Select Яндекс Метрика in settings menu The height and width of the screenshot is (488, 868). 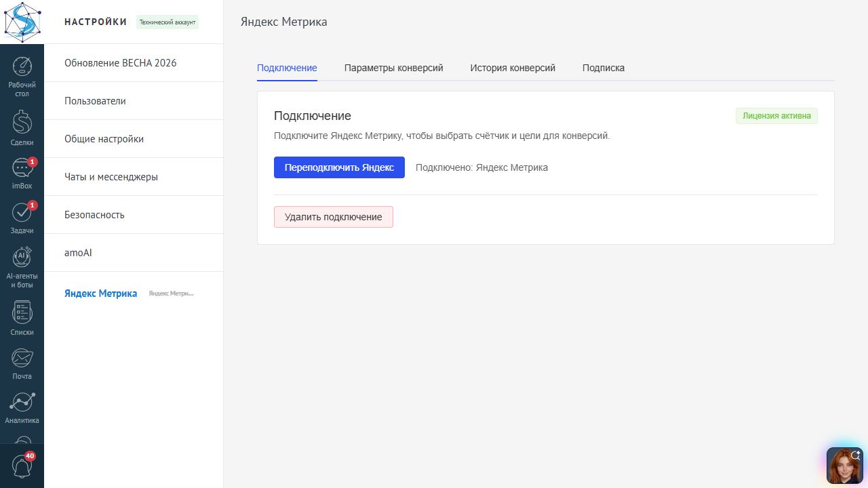coord(134,293)
